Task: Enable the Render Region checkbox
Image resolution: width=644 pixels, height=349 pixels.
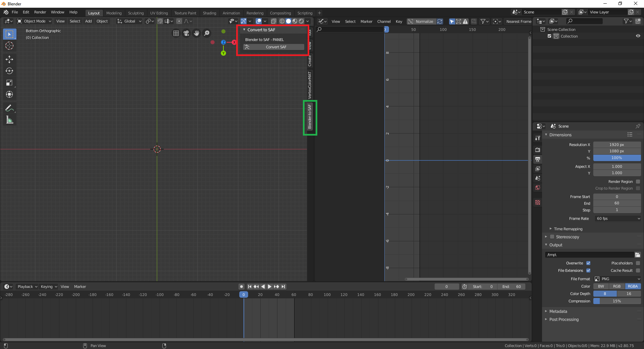Action: point(638,182)
